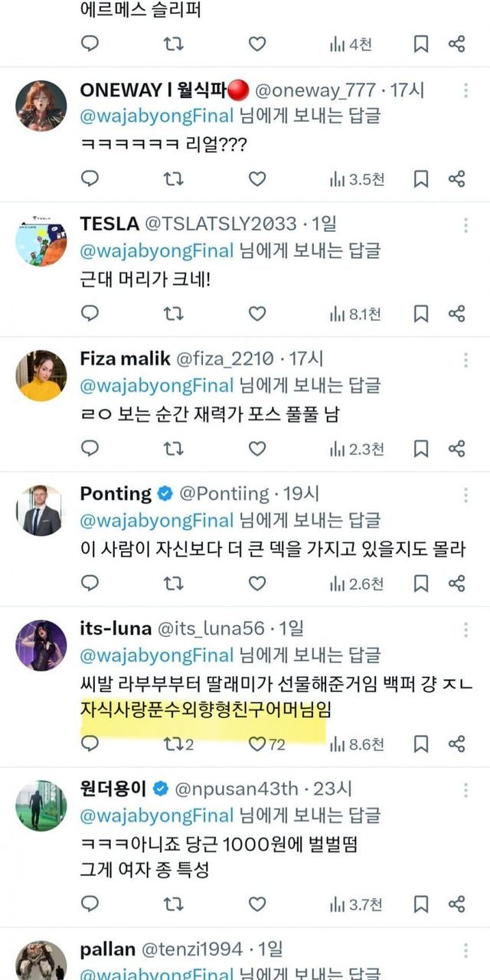Open more options menu on TESLA reply
The width and height of the screenshot is (490, 980).
pos(465,225)
